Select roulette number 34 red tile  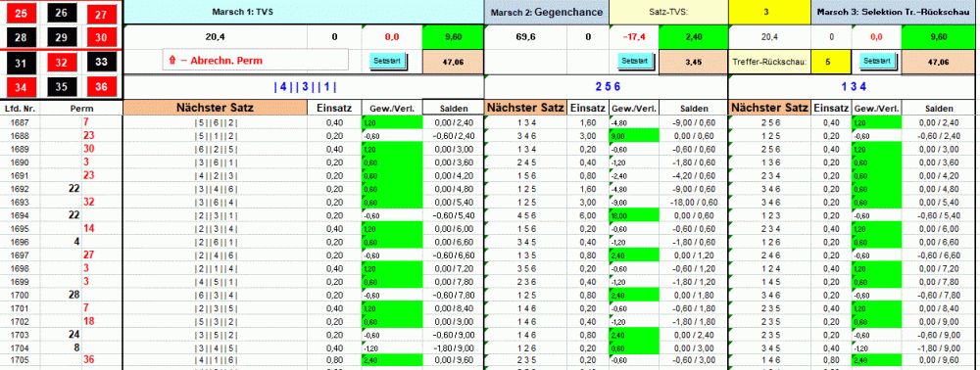click(21, 87)
